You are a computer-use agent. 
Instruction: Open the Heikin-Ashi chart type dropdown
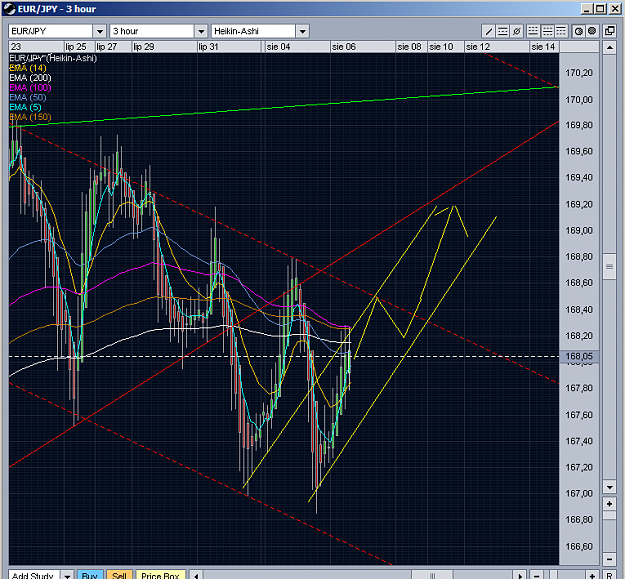303,31
